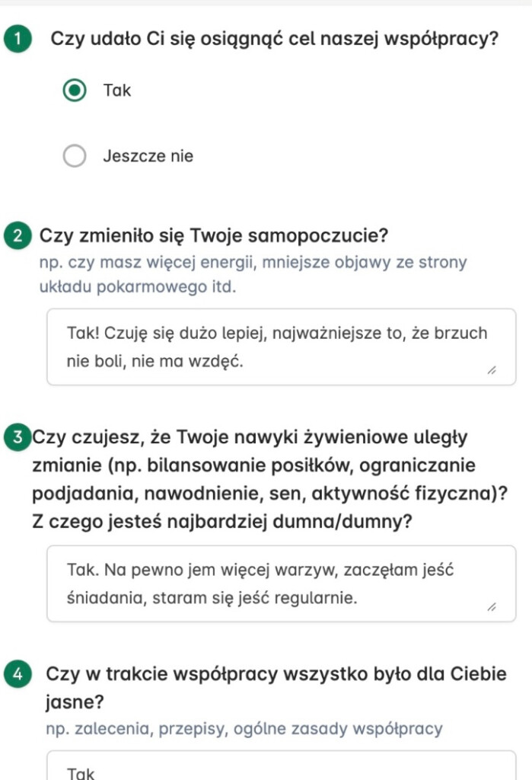This screenshot has width=532, height=780.
Task: Click the number 2 question badge
Action: (16, 235)
